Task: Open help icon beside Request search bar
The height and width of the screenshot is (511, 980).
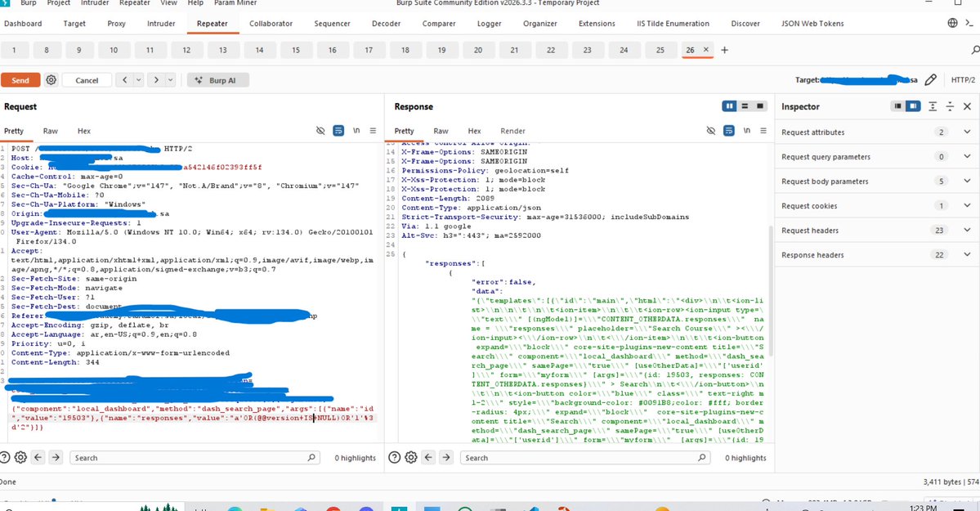Action: pyautogui.click(x=5, y=457)
